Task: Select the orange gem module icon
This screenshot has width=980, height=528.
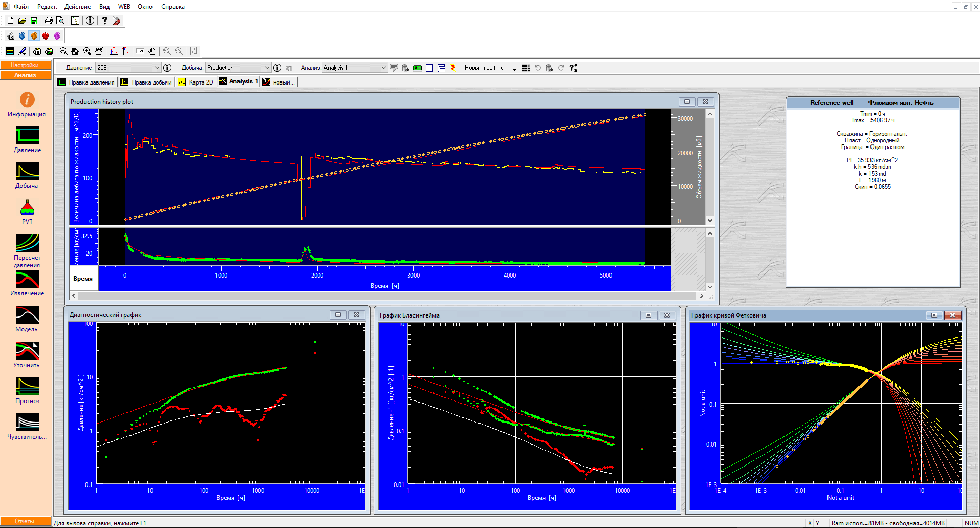Action: tap(34, 36)
